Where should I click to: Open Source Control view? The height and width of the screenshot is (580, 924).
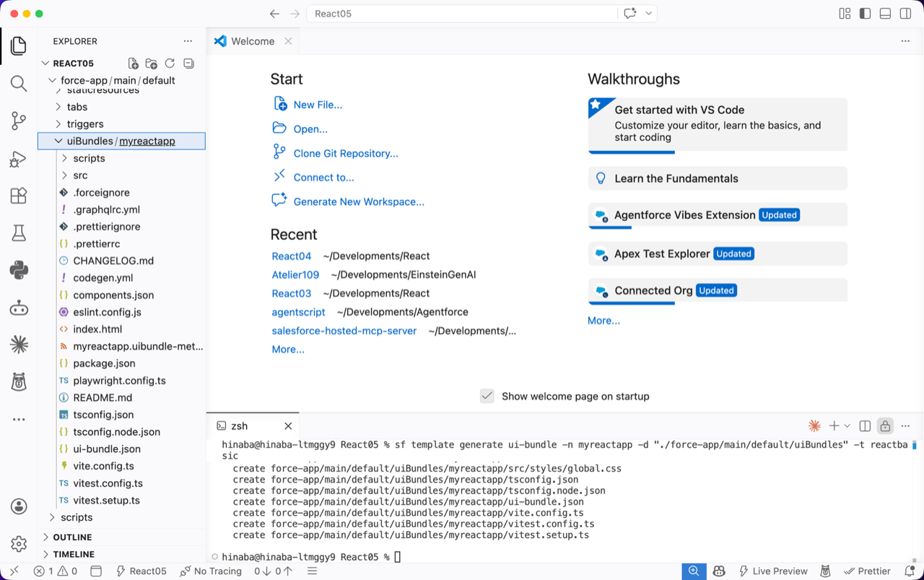[x=19, y=121]
